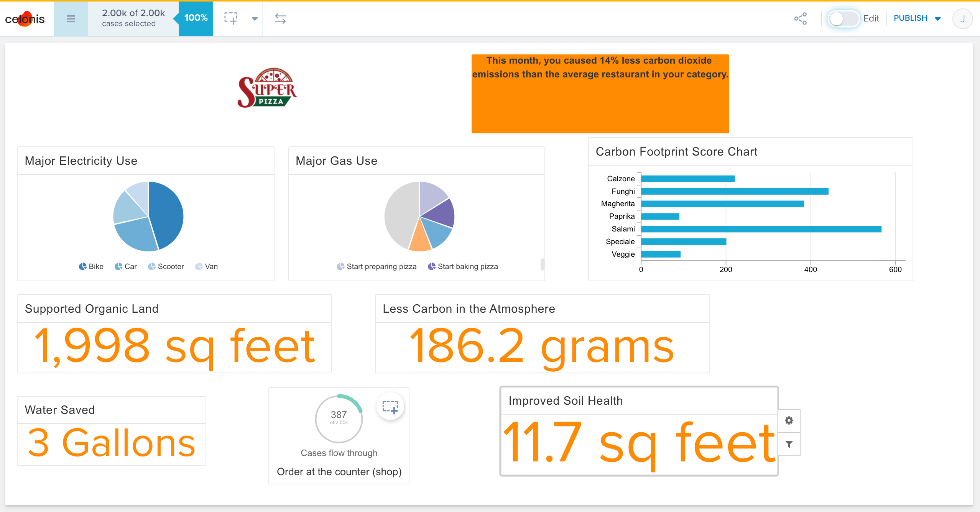Click the Celonis logo
980x512 pixels.
pyautogui.click(x=25, y=19)
